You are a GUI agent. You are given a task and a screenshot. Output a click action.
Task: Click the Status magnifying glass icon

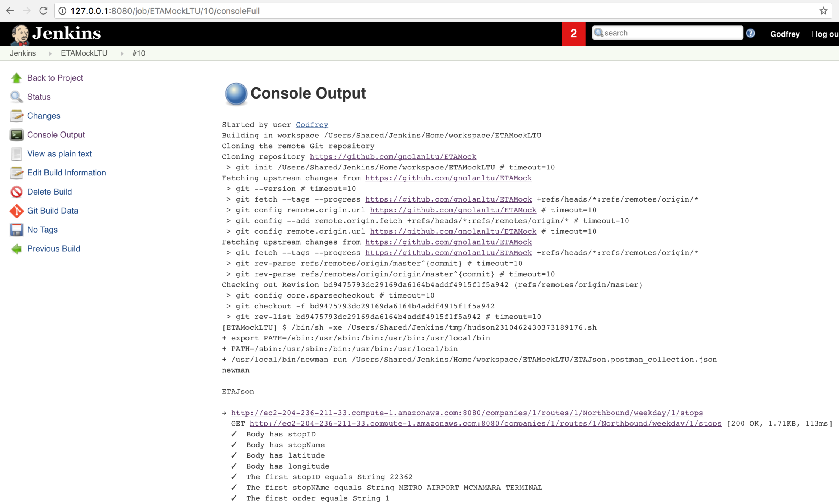16,97
